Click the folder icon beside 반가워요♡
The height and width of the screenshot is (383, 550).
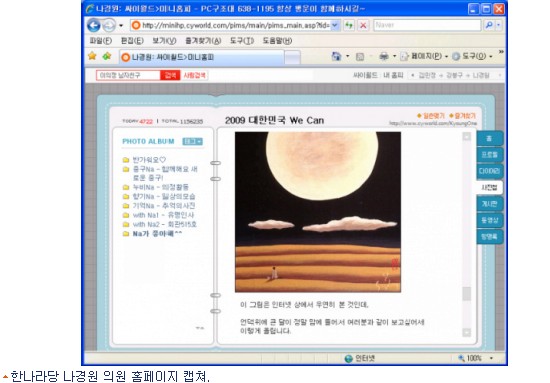(x=126, y=160)
